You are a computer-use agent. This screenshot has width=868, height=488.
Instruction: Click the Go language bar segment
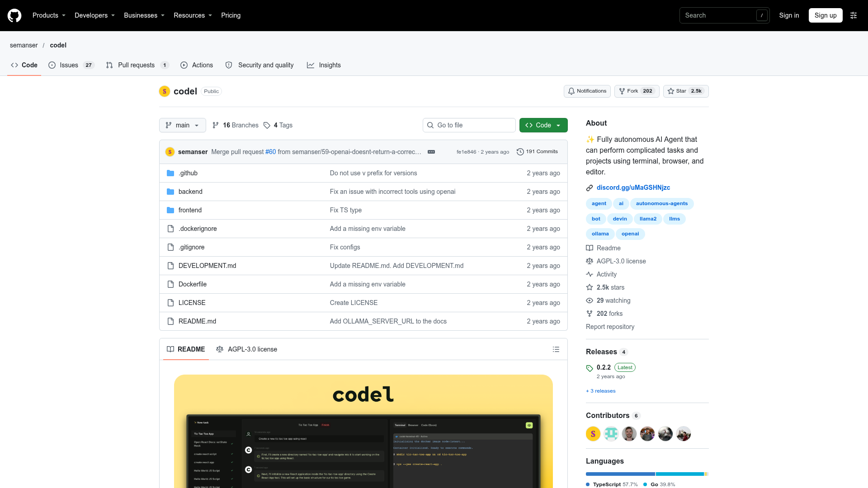tap(680, 474)
